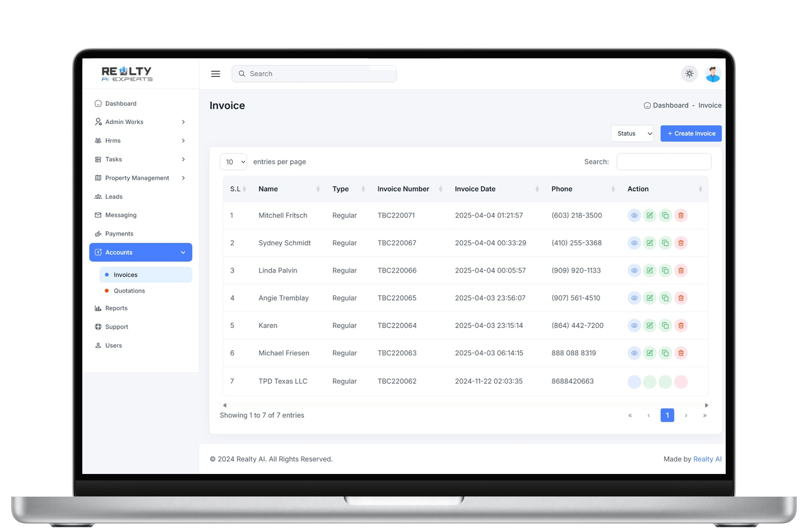The height and width of the screenshot is (532, 808).
Task: Open the Realty AI footer link
Action: 707,459
